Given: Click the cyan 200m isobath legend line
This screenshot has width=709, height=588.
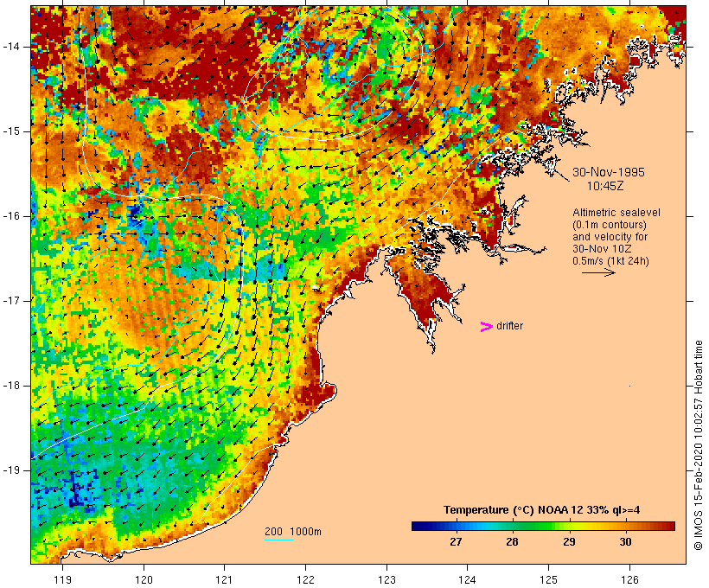Looking at the screenshot, I should coord(279,540).
